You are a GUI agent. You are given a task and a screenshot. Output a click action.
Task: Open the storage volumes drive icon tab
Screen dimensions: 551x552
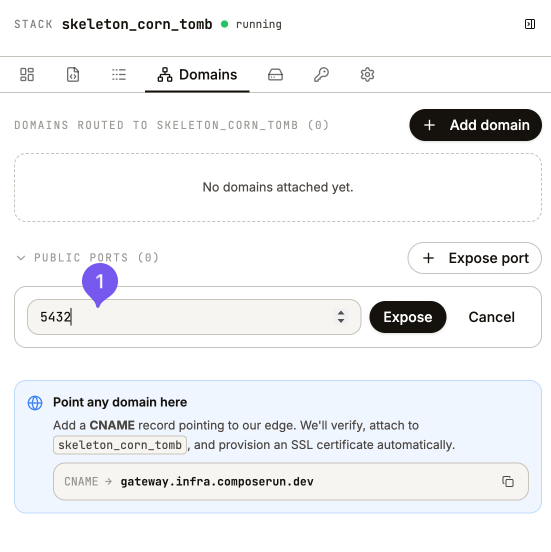(275, 75)
